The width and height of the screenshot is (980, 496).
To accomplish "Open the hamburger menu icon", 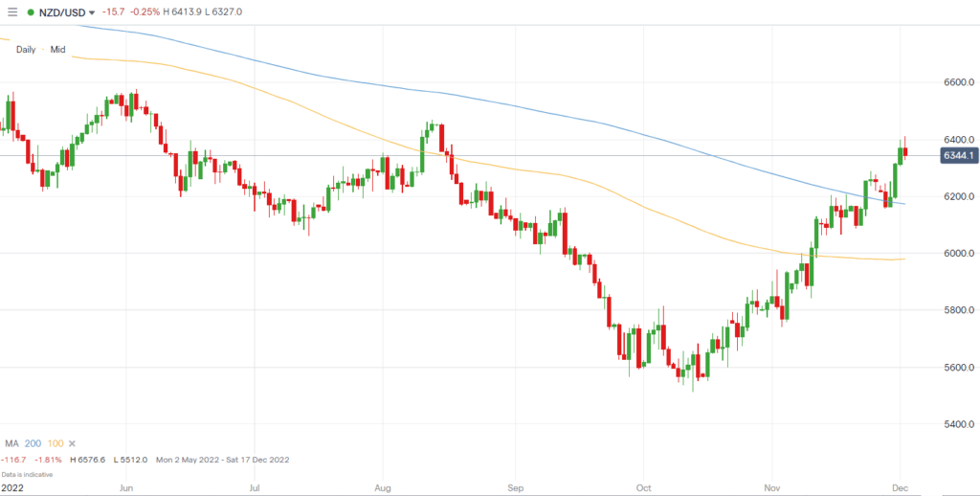I will pos(12,11).
